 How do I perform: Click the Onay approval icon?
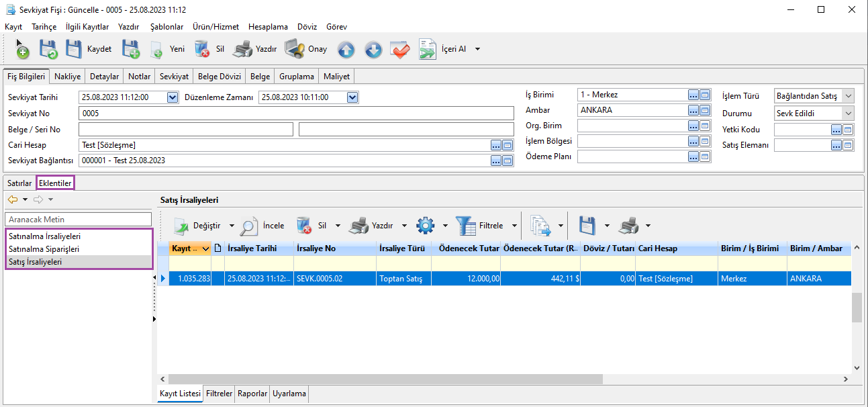295,49
